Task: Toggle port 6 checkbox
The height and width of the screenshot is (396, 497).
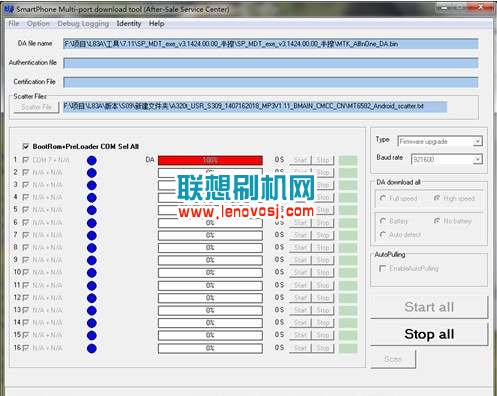Action: (x=25, y=222)
